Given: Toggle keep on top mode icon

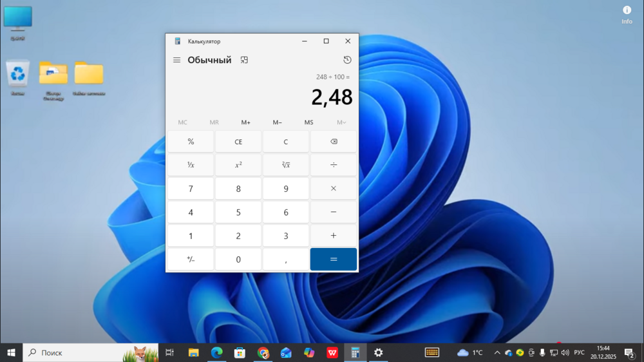Looking at the screenshot, I should (244, 60).
